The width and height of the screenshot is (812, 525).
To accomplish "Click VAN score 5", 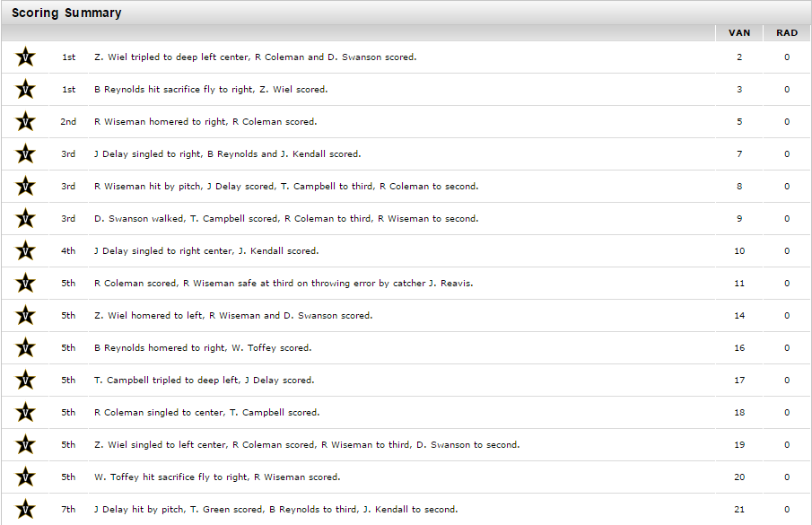I will point(739,122).
